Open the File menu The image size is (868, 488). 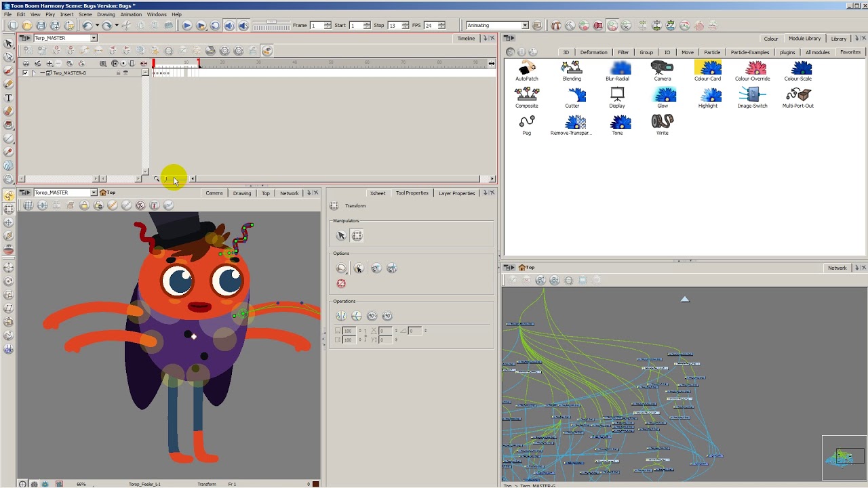(x=7, y=14)
